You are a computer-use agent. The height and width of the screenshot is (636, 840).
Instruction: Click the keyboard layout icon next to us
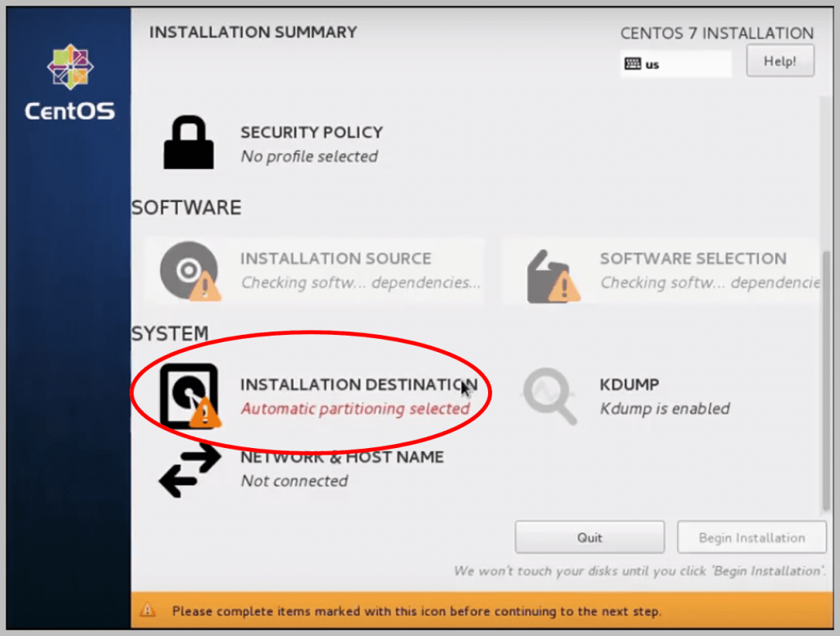pyautogui.click(x=632, y=64)
